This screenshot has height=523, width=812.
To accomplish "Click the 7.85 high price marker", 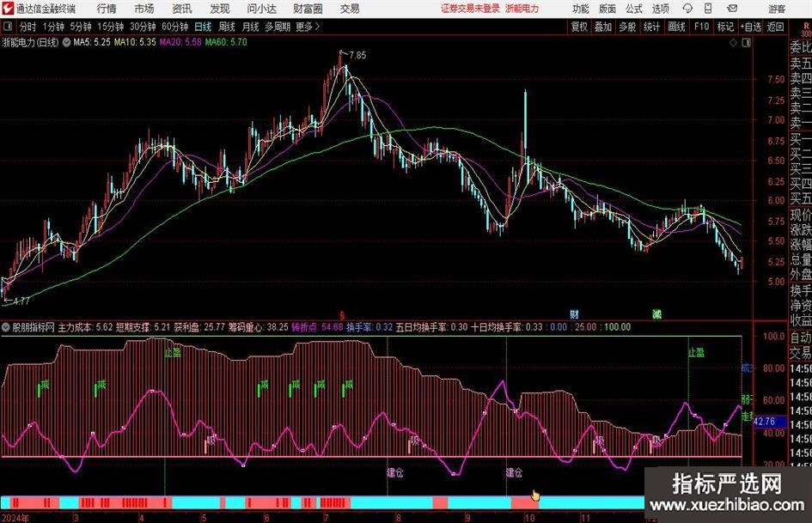I will 357,55.
